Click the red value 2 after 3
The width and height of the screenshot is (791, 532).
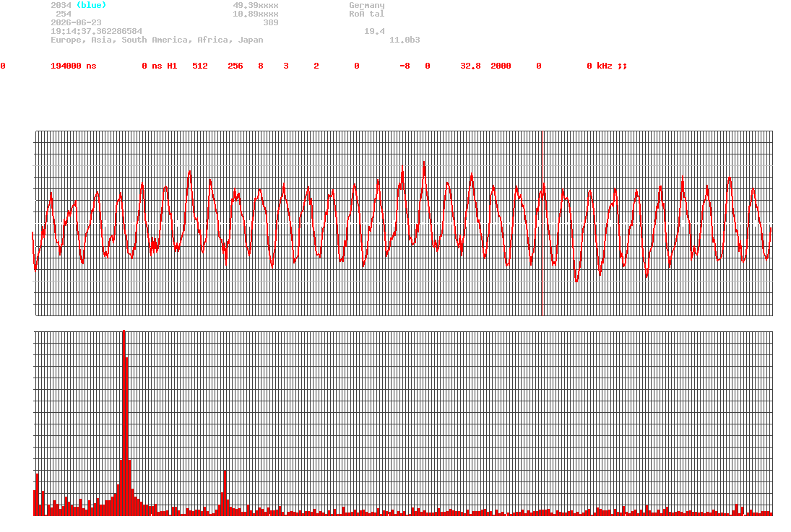coord(316,66)
